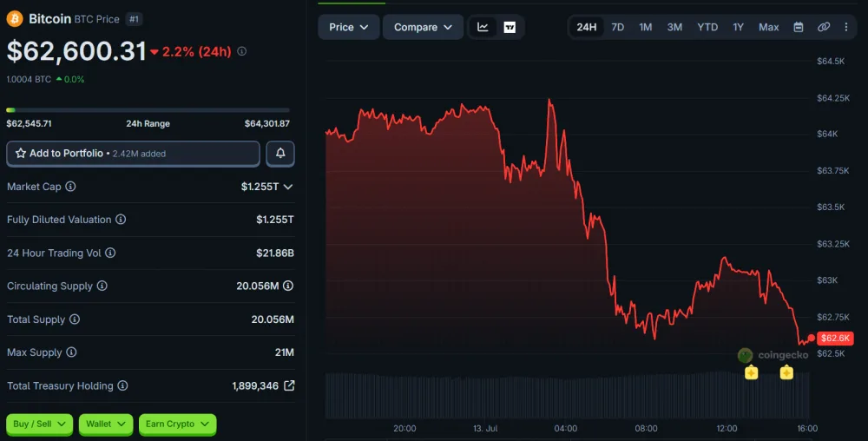Click the info icon beside Circulating Supply label
Image resolution: width=868 pixels, height=441 pixels.
(x=102, y=286)
